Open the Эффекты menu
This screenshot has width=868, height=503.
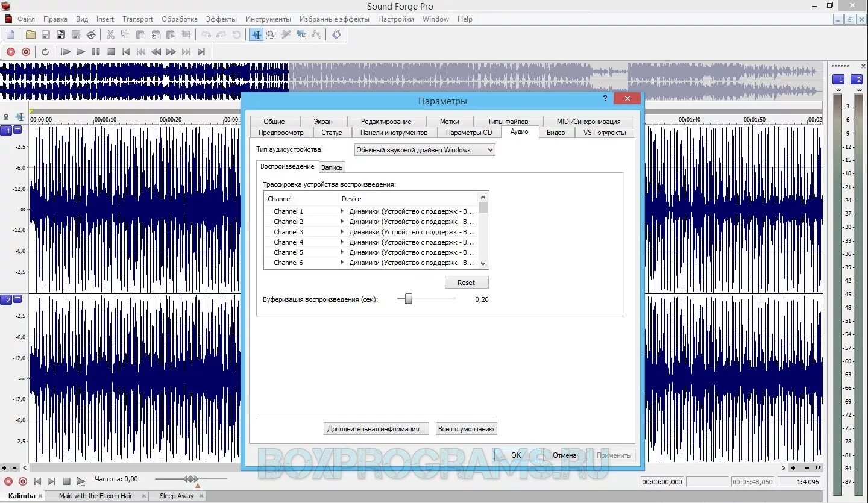pos(221,19)
